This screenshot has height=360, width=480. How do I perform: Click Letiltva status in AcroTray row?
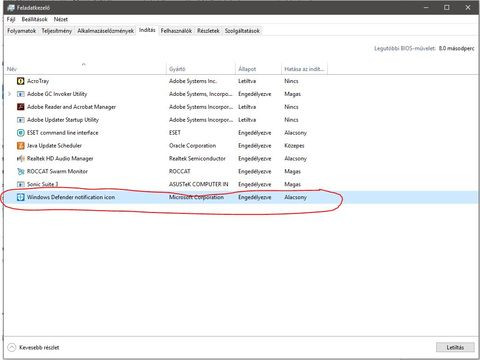pyautogui.click(x=247, y=81)
